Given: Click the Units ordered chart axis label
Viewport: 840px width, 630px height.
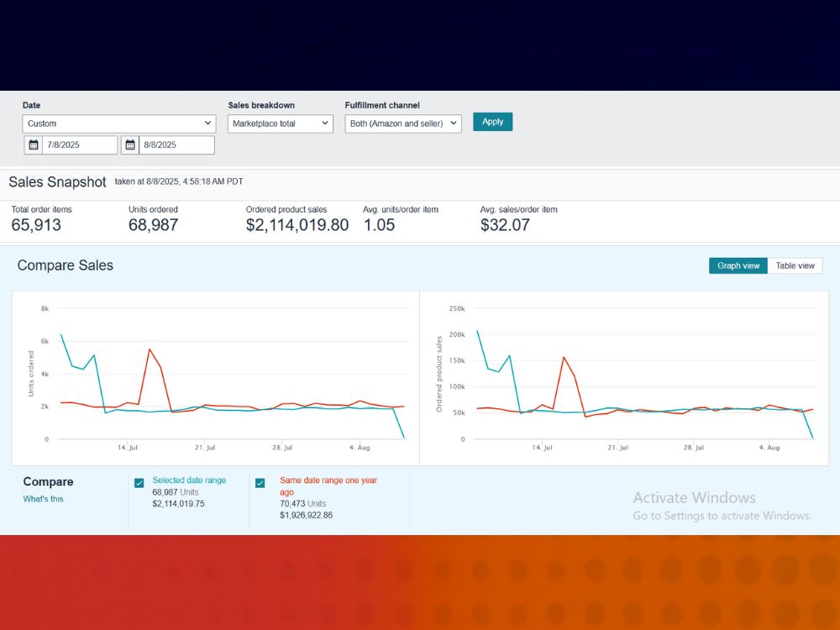Looking at the screenshot, I should tap(31, 374).
